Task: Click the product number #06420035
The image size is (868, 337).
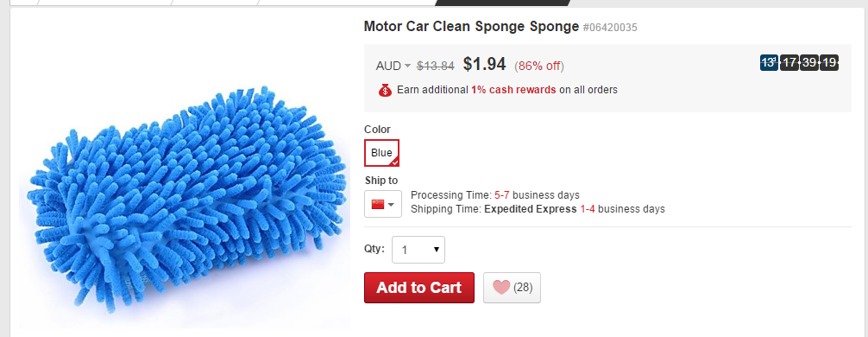Action: pyautogui.click(x=610, y=27)
